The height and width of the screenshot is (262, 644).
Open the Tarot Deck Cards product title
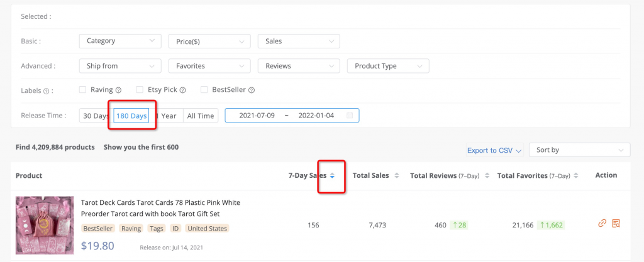(160, 207)
